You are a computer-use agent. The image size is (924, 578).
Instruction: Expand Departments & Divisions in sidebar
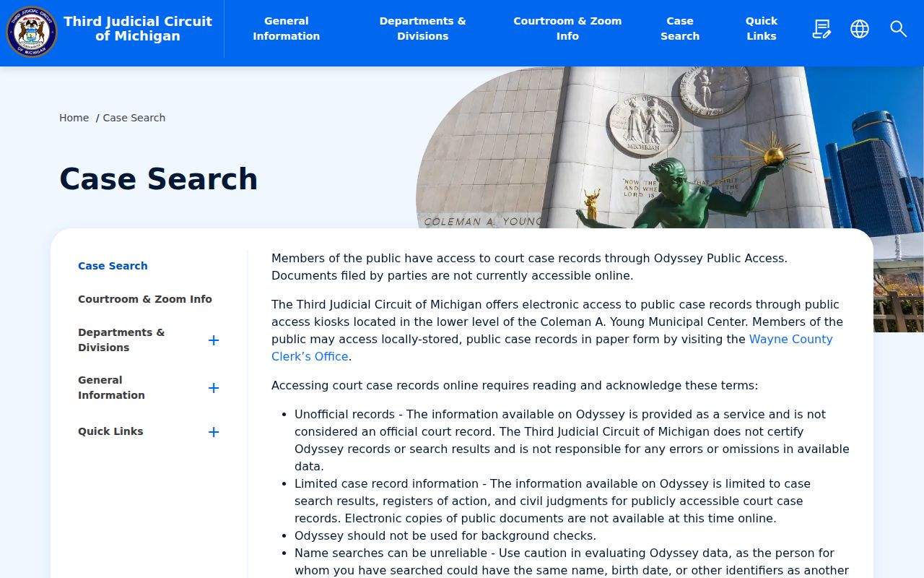(x=214, y=340)
